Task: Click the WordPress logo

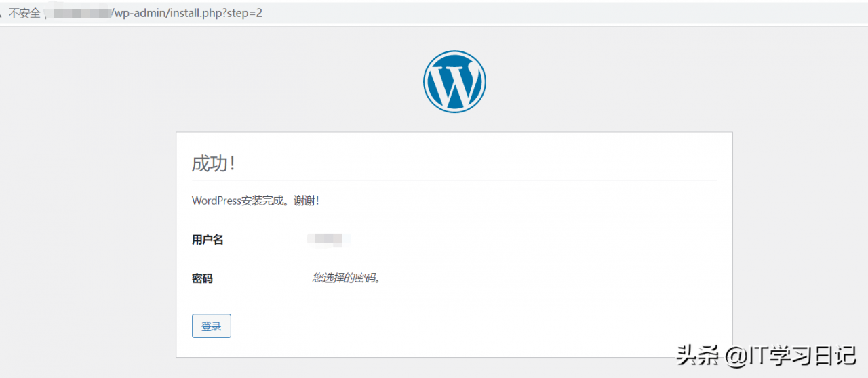Action: click(454, 81)
